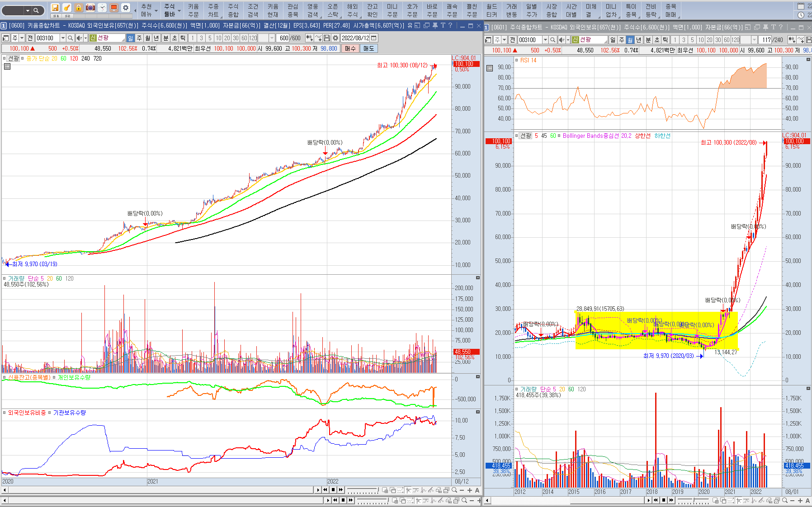The width and height of the screenshot is (812, 507).
Task: Select monthly (월) period in right chart
Action: coord(630,40)
